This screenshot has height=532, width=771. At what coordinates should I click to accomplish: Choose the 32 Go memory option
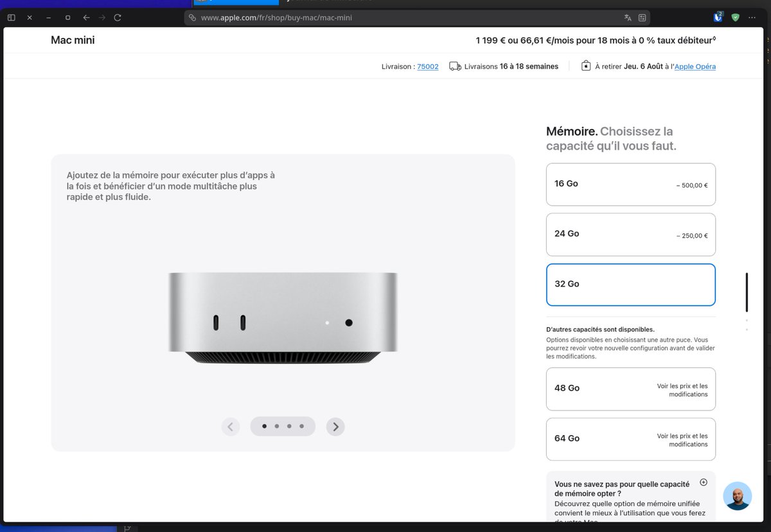[x=631, y=285]
